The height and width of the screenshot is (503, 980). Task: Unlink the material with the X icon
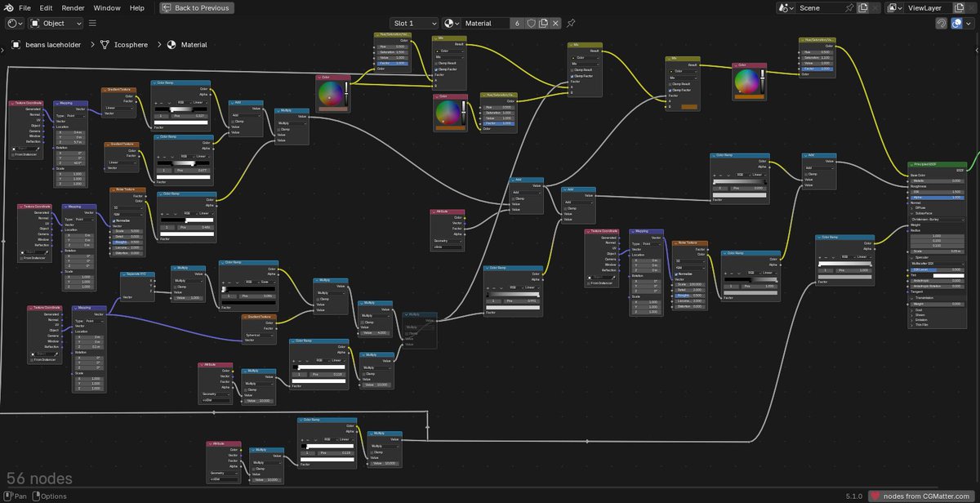tap(555, 24)
